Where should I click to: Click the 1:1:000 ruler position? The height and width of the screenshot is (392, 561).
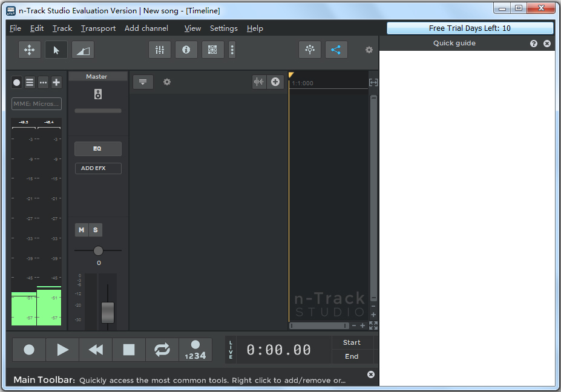(x=303, y=83)
